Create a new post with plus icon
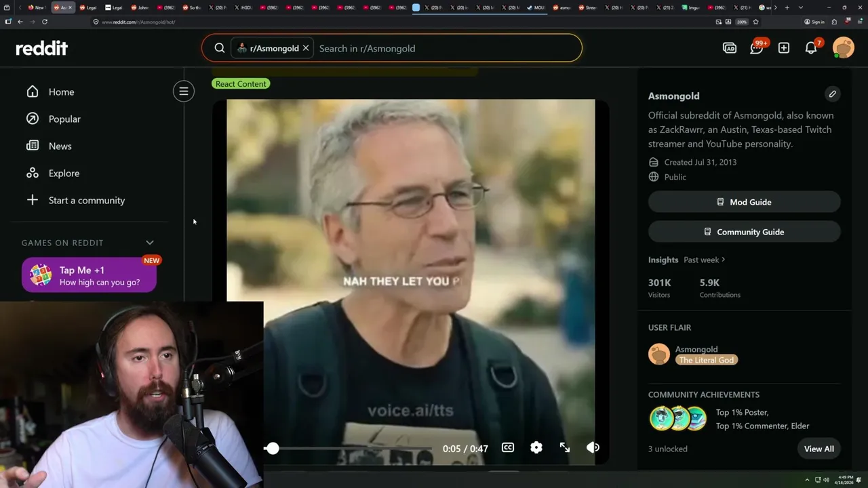Image resolution: width=868 pixels, height=488 pixels. pyautogui.click(x=784, y=48)
